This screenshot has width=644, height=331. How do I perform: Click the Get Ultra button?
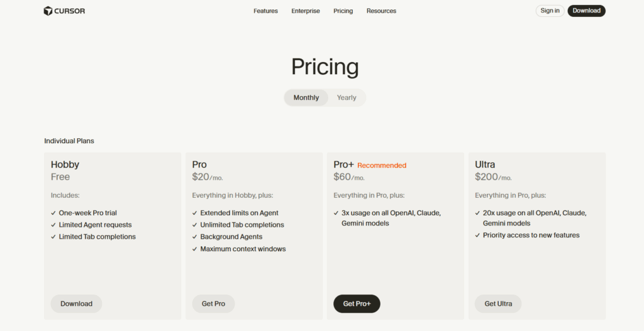click(x=498, y=303)
